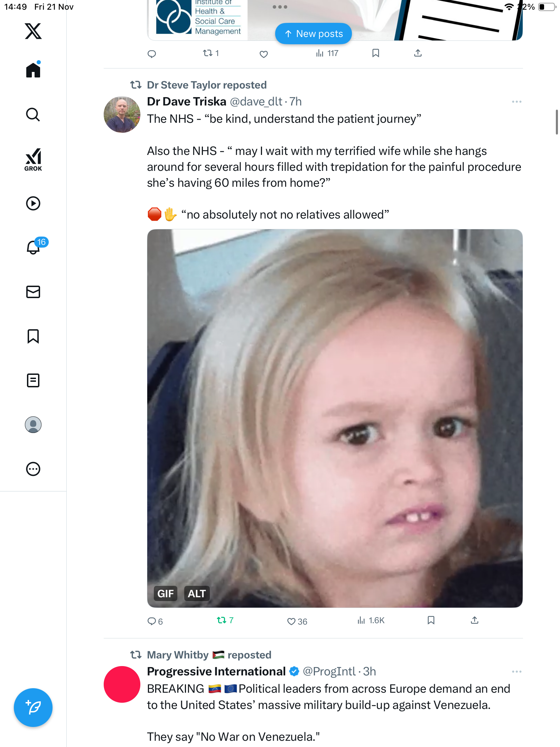Load the New posts pill
The width and height of the screenshot is (560, 747).
(313, 34)
